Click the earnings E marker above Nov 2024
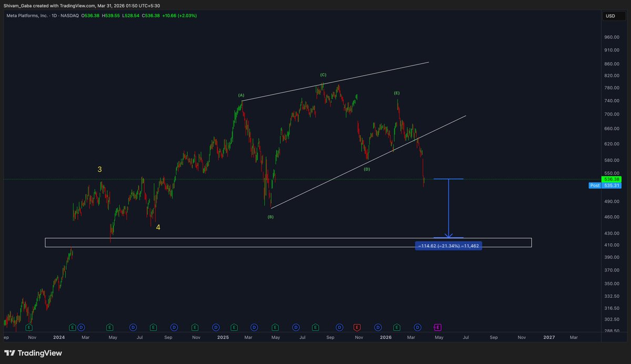Screen dimensions: 631x364 point(195,327)
